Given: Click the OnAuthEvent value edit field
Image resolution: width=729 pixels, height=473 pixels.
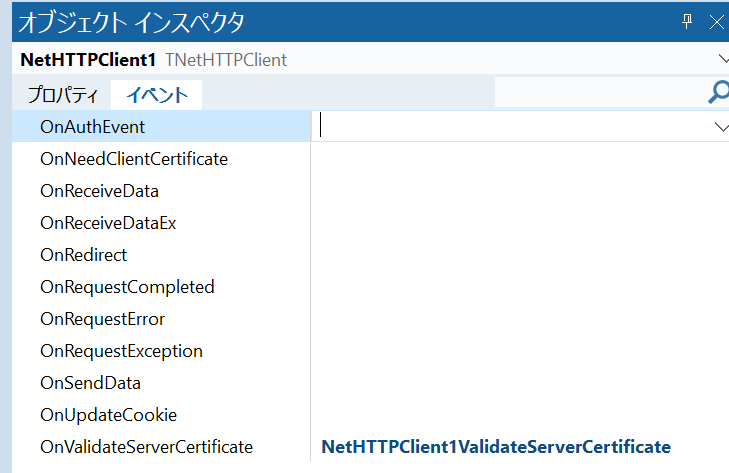Looking at the screenshot, I should (x=510, y=127).
